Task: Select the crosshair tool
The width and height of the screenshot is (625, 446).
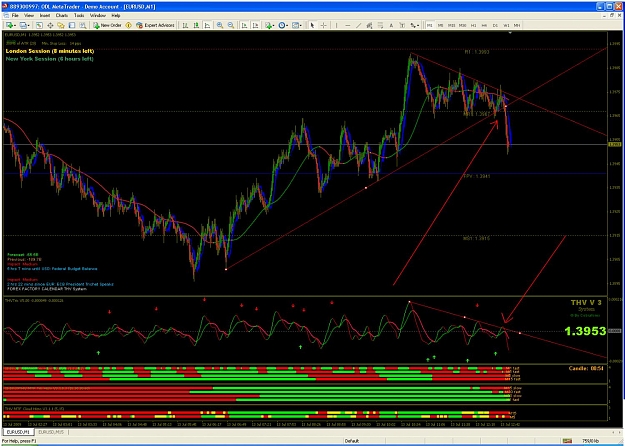Action: (323, 25)
